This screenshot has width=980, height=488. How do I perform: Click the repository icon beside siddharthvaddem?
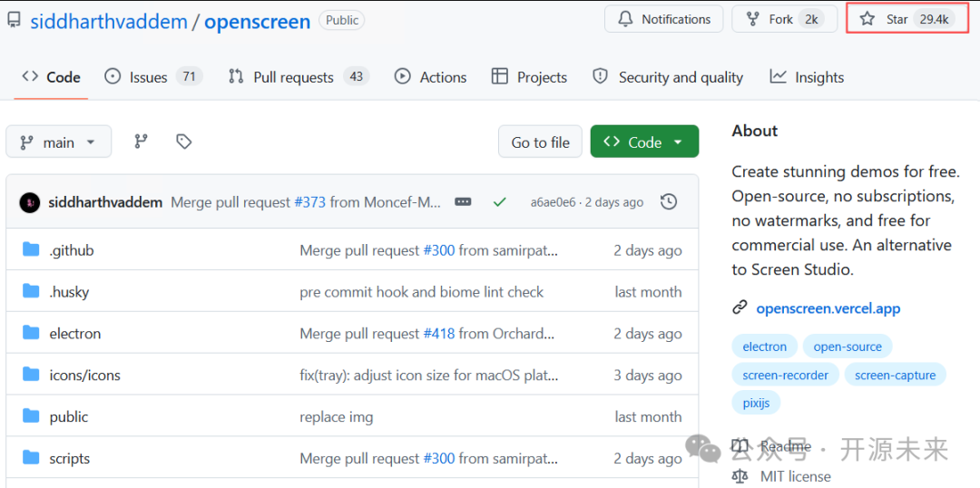click(x=14, y=21)
